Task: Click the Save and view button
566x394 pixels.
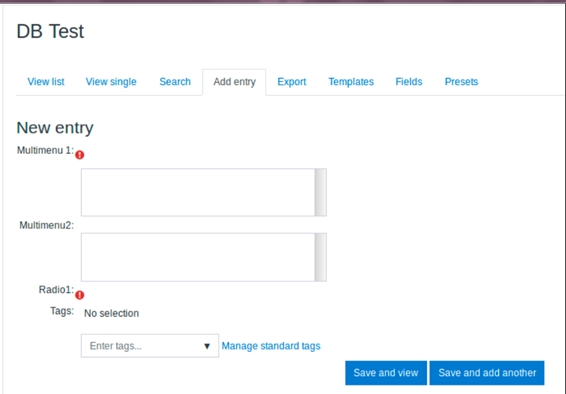Action: (x=386, y=373)
